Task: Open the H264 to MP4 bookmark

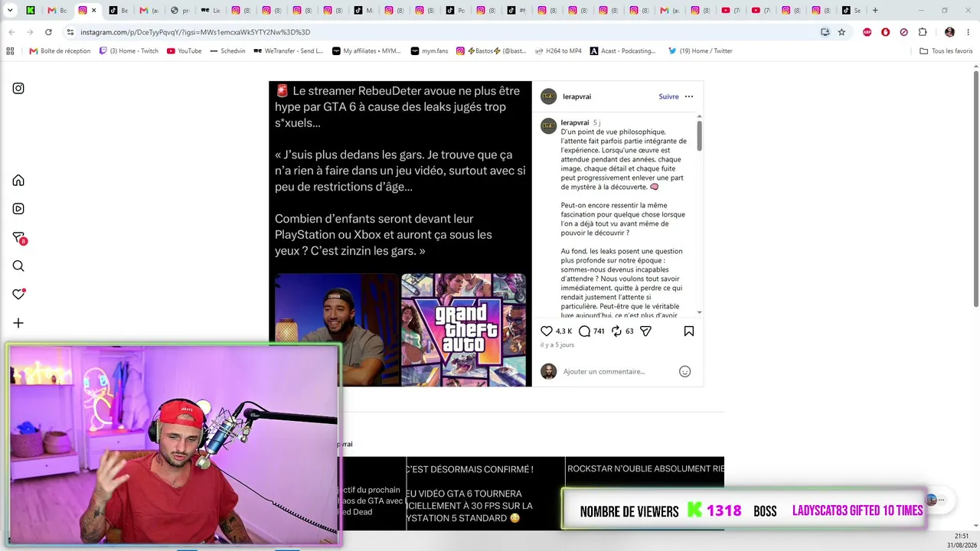Action: [x=557, y=51]
